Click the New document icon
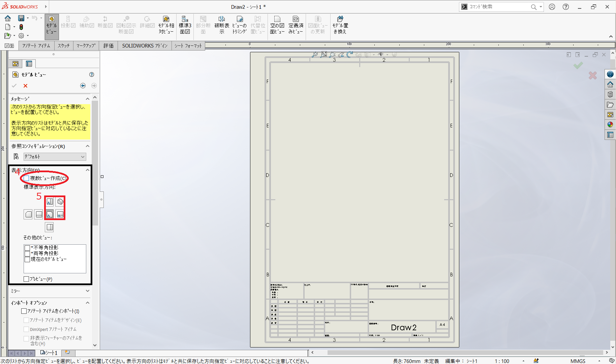The image size is (616, 364). tap(8, 27)
